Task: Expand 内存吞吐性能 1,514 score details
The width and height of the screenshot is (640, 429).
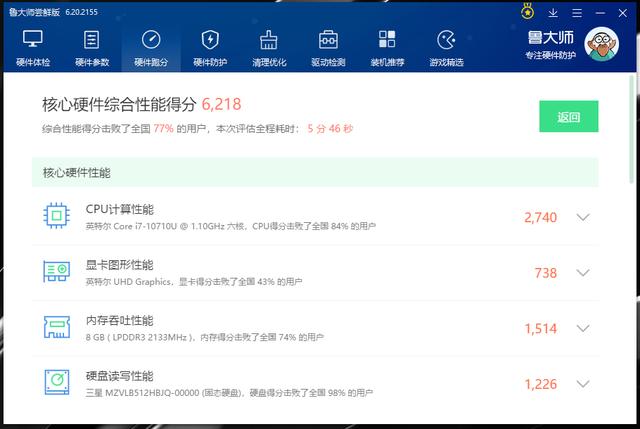Action: [x=583, y=328]
